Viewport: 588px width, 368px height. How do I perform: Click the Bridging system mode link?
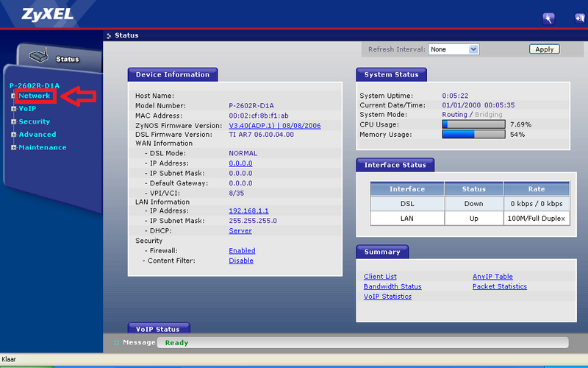488,115
